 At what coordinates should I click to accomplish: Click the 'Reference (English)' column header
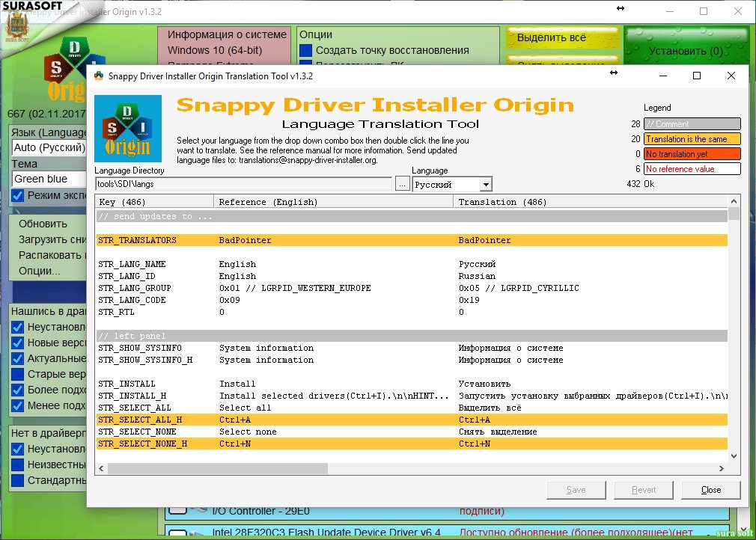click(x=334, y=202)
